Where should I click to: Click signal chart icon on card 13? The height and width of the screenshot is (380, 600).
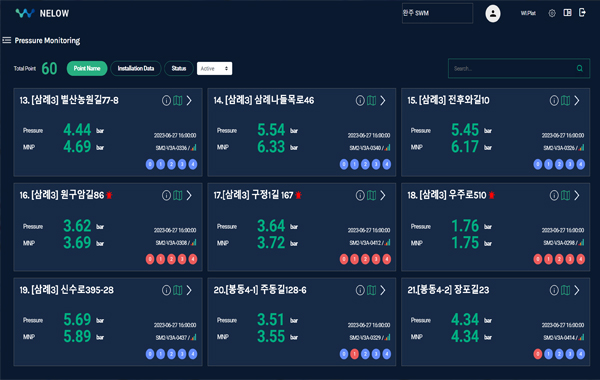tap(194, 147)
